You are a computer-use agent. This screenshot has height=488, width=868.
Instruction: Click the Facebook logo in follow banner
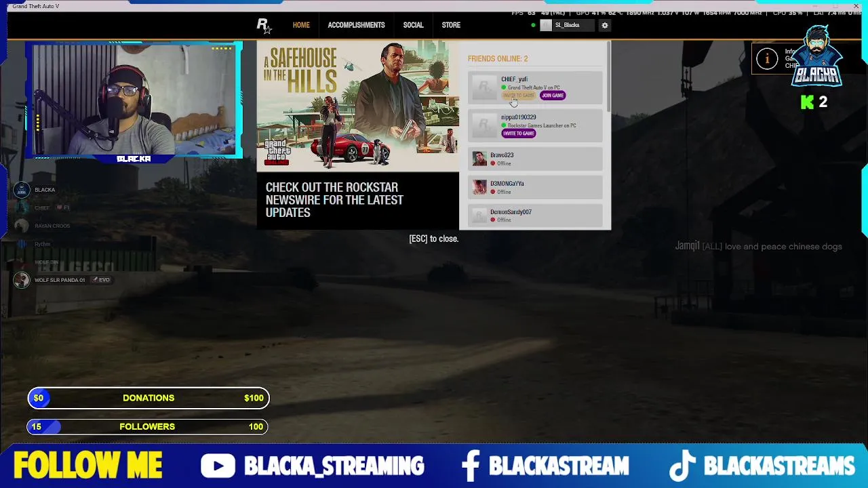[471, 466]
